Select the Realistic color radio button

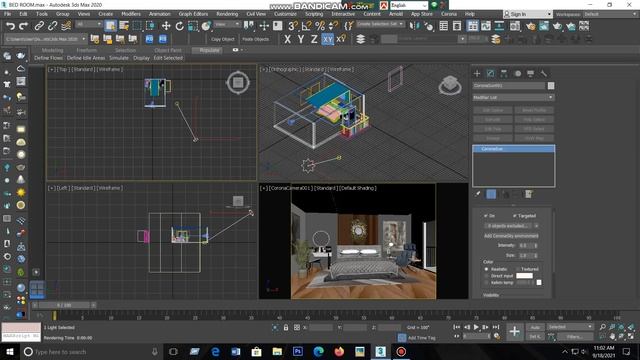click(x=486, y=269)
